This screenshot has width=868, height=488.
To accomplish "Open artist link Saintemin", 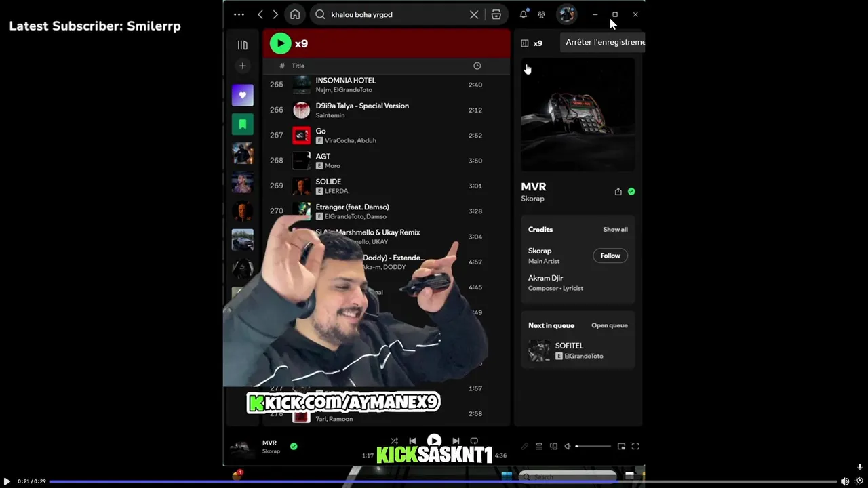I will pyautogui.click(x=330, y=115).
